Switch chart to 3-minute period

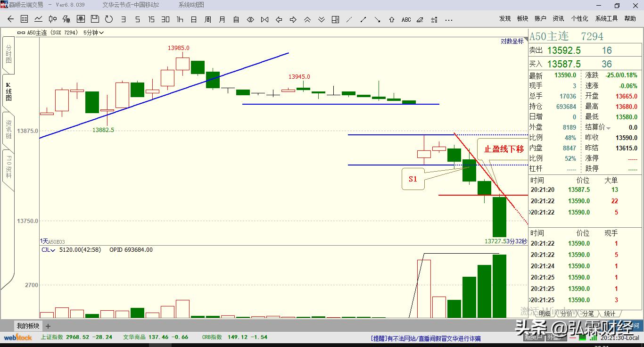[x=123, y=19]
